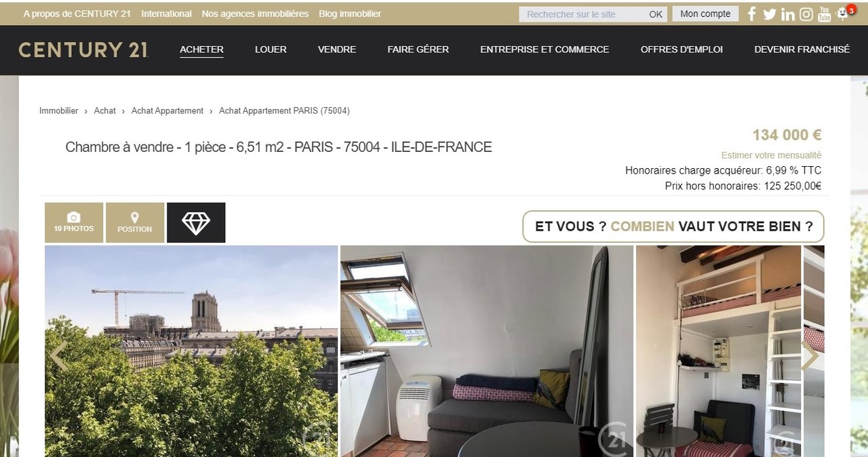Select the Faire Gérer menu item
This screenshot has width=868, height=457.
418,49
